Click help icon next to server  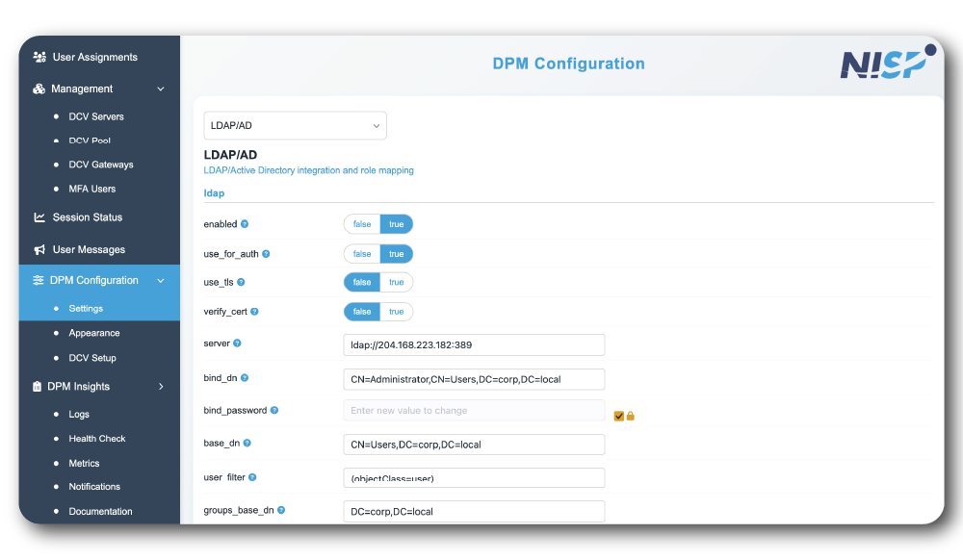point(237,344)
